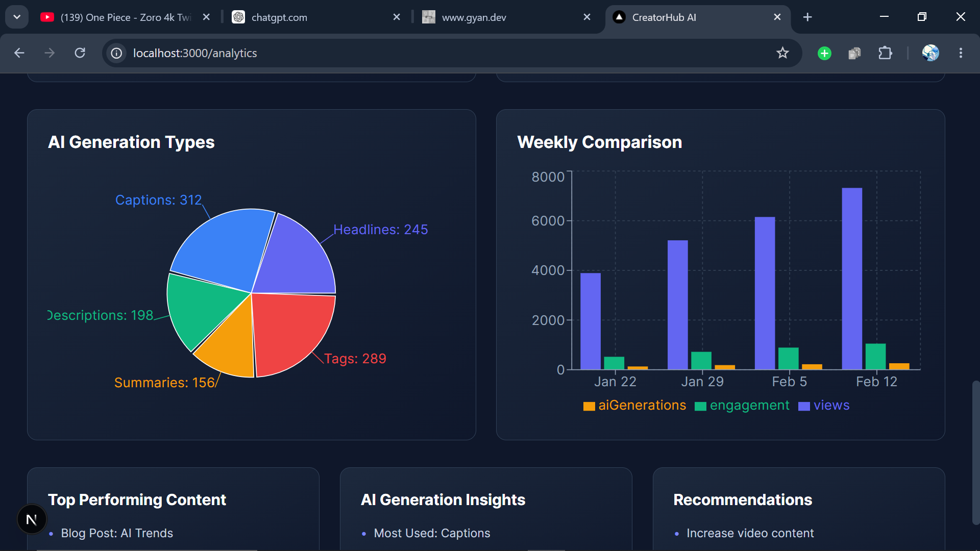The image size is (980, 551).
Task: Minimize the browser window
Action: click(x=885, y=17)
